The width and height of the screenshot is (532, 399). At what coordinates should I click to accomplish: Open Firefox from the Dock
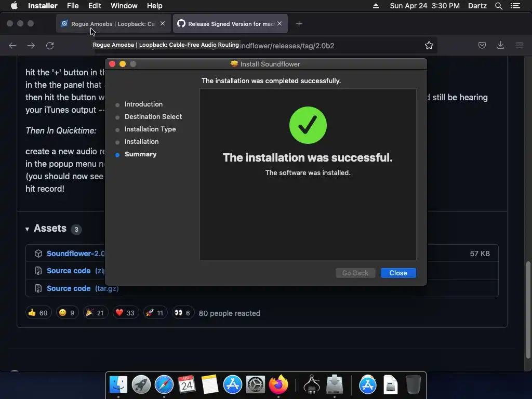[x=278, y=384]
